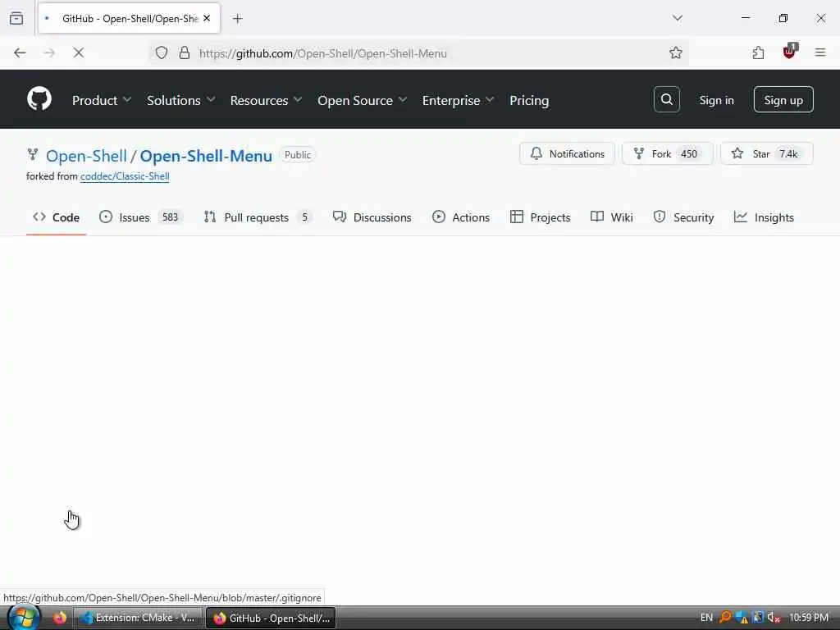Image resolution: width=840 pixels, height=630 pixels.
Task: Bookmark this page with the star icon
Action: pos(676,52)
